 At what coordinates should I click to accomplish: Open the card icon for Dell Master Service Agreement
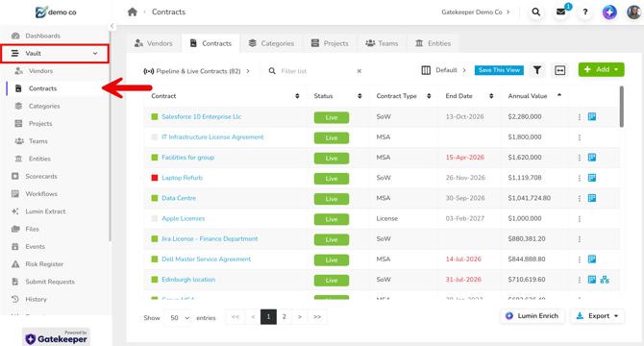pos(592,259)
